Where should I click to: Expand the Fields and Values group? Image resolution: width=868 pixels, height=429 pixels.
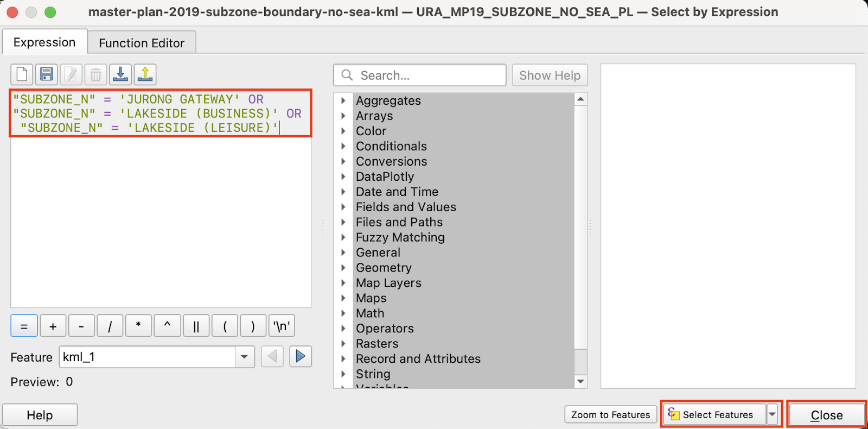tap(343, 207)
